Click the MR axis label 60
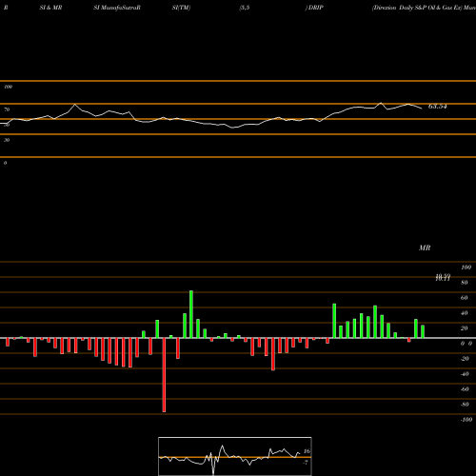Image resolution: width=476 pixels, height=476 pixels. [465, 298]
